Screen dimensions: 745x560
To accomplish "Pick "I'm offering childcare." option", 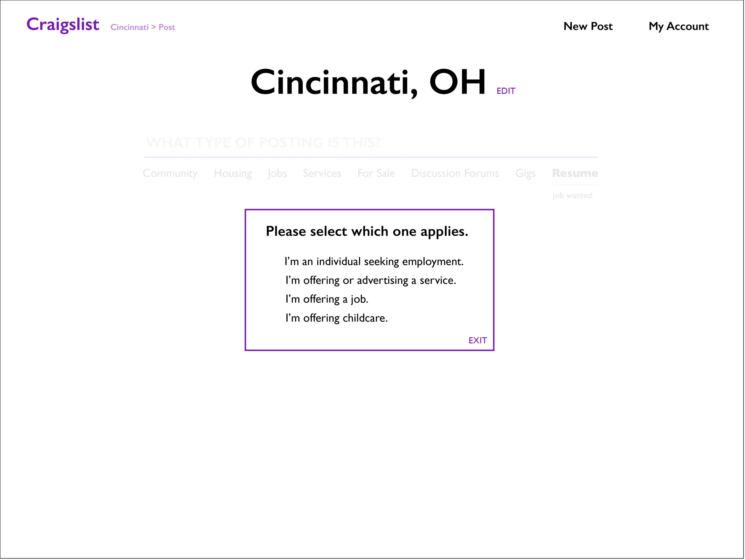I will point(336,318).
